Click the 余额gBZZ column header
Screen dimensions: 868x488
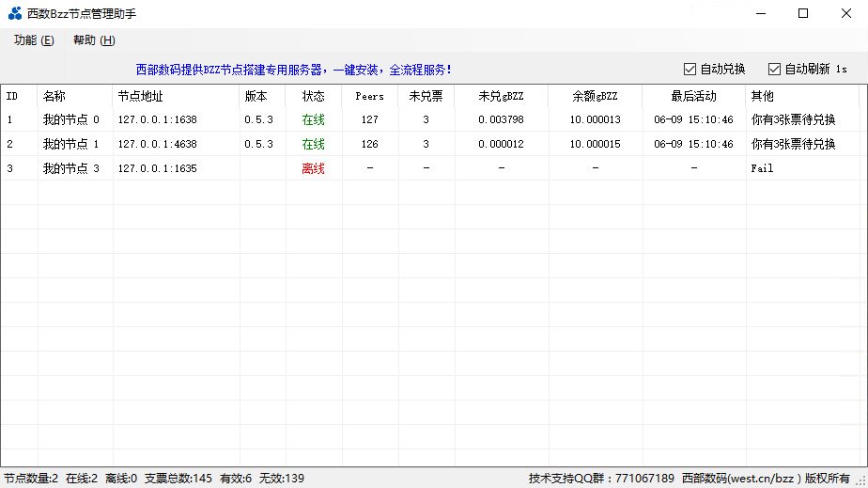coord(595,96)
